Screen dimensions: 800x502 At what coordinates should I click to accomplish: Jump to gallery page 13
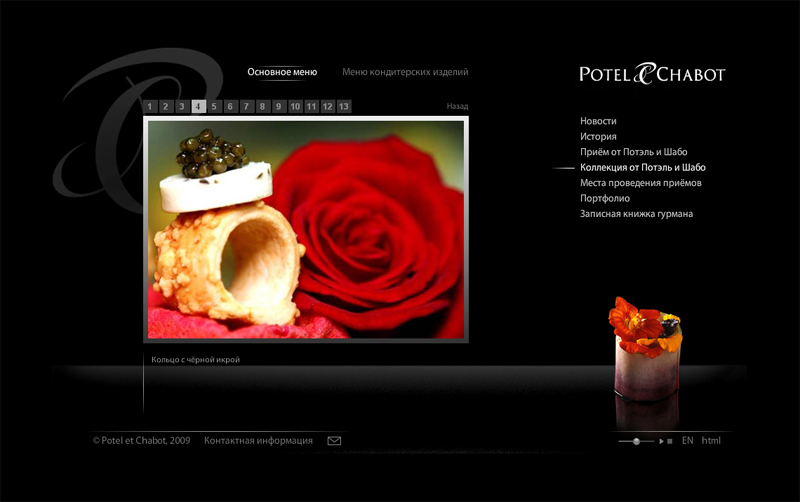(x=344, y=106)
